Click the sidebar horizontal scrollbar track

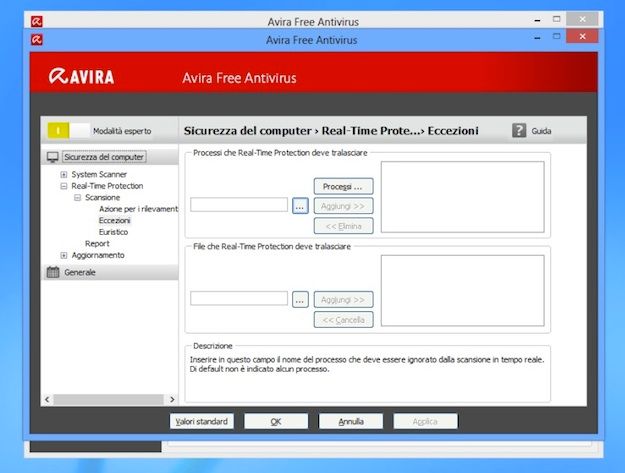coord(109,399)
